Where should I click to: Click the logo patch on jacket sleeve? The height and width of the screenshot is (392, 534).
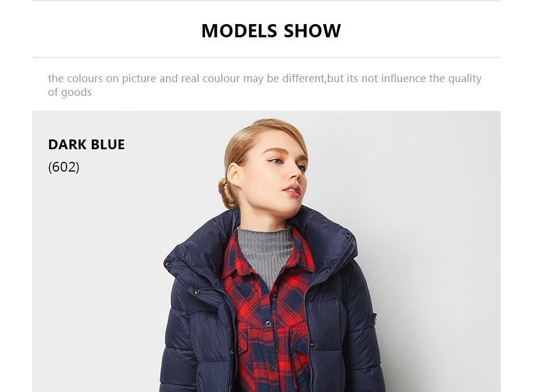(x=373, y=319)
